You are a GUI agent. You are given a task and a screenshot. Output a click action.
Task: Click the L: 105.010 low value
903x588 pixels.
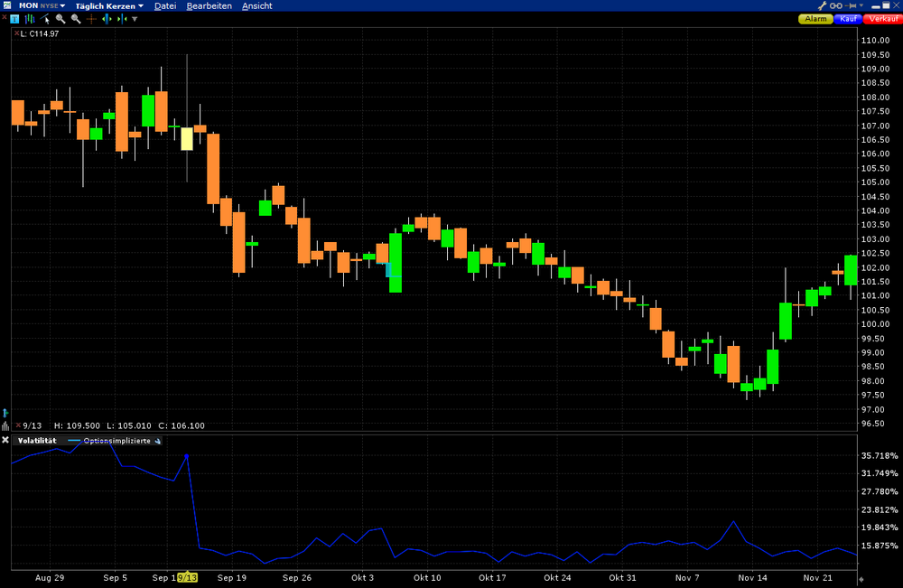(129, 425)
